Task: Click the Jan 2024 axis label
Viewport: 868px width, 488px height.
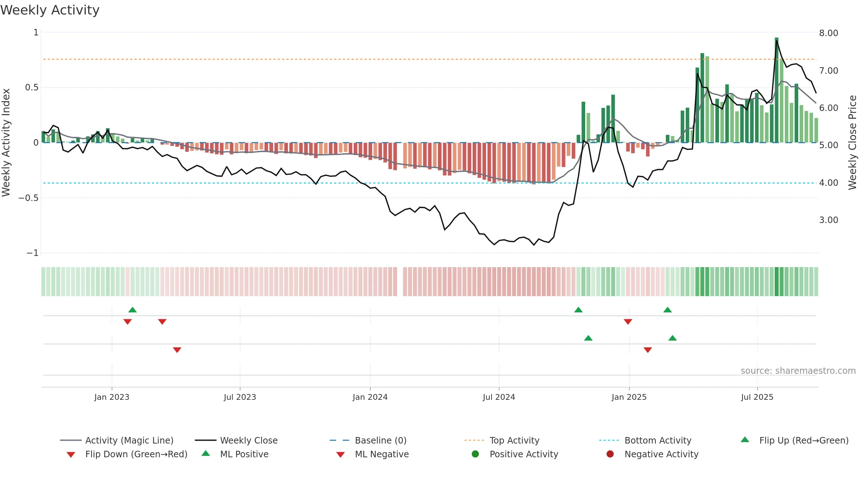Action: (x=370, y=397)
